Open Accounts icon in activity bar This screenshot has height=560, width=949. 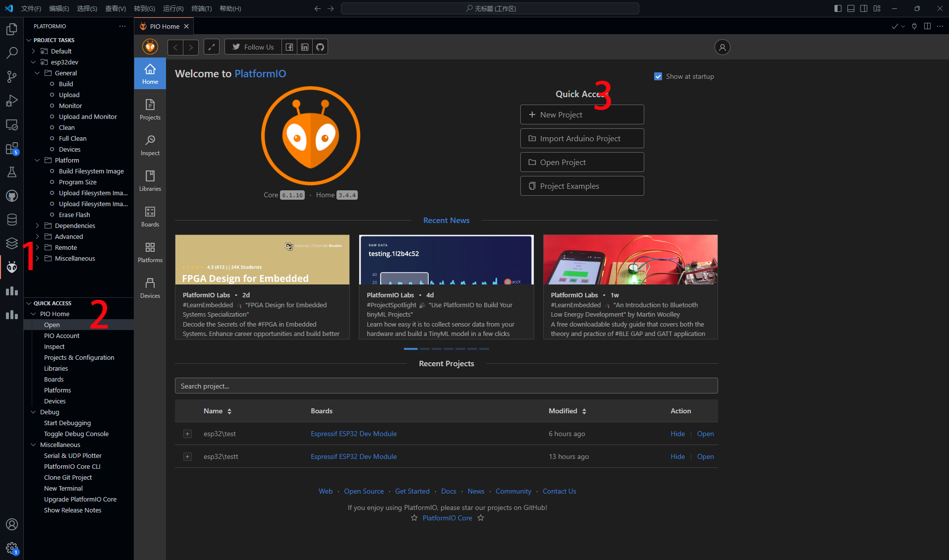[12, 524]
